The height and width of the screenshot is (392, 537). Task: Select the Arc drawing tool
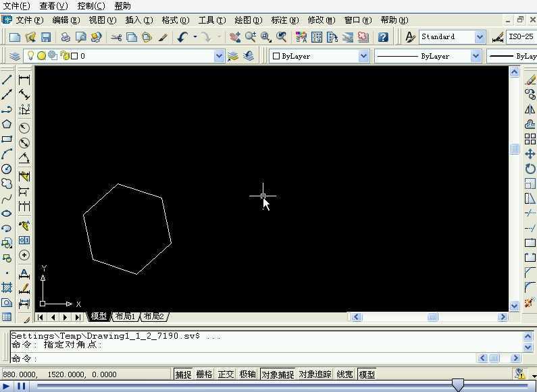click(7, 154)
